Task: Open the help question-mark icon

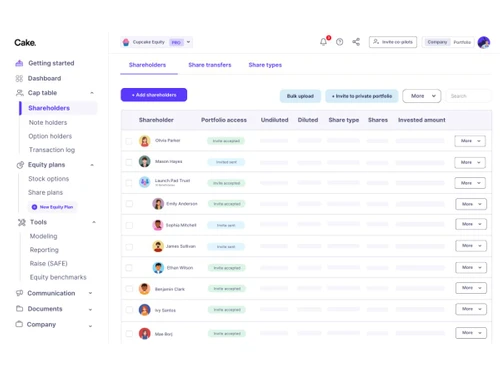Action: (339, 42)
